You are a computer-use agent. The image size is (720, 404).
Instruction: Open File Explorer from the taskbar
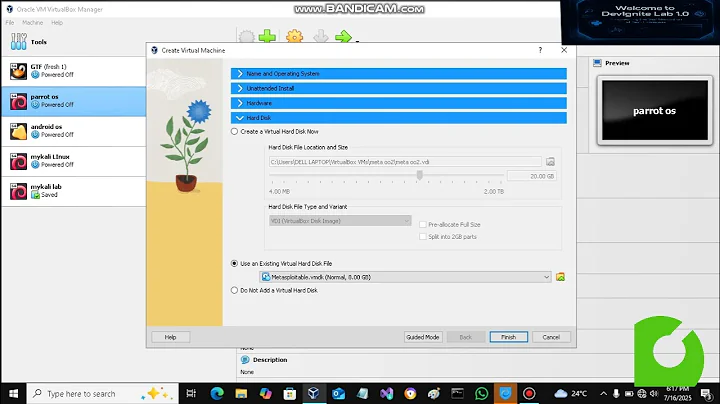coord(241,393)
